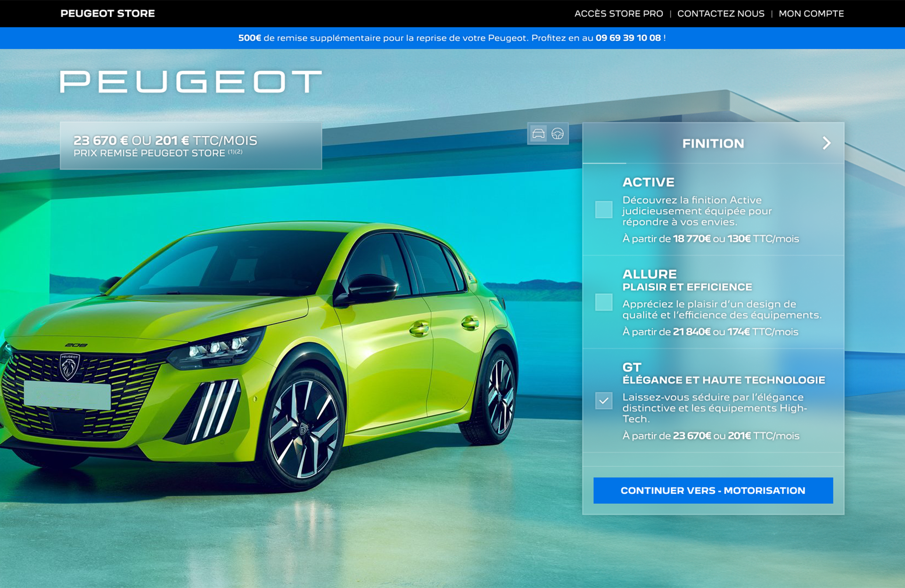905x588 pixels.
Task: Uncheck the GT finition checkbox
Action: coord(603,400)
